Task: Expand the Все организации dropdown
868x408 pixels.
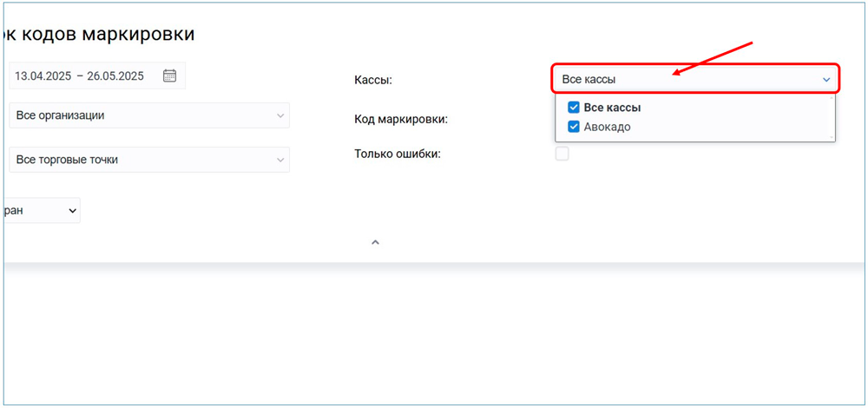Action: (148, 115)
